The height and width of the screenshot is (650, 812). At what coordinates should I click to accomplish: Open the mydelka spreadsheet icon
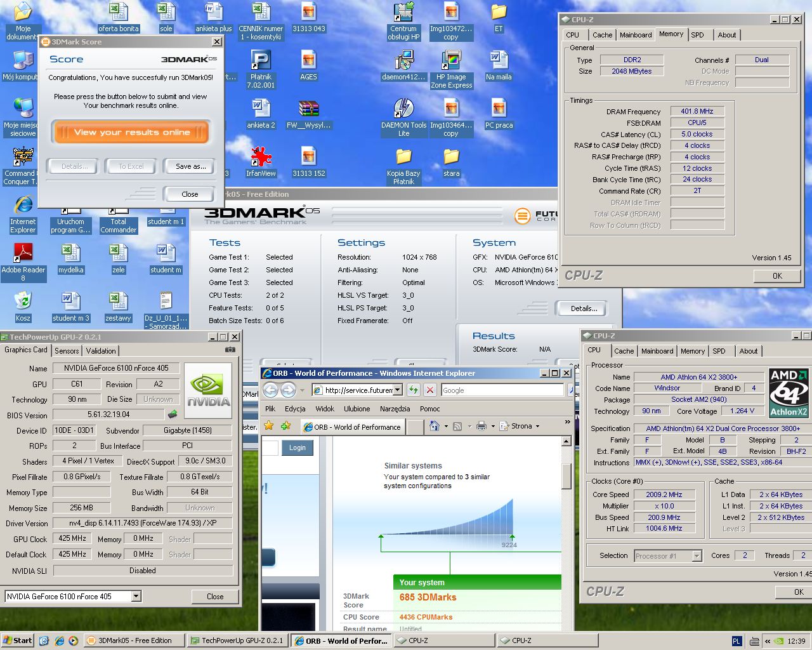tap(70, 258)
